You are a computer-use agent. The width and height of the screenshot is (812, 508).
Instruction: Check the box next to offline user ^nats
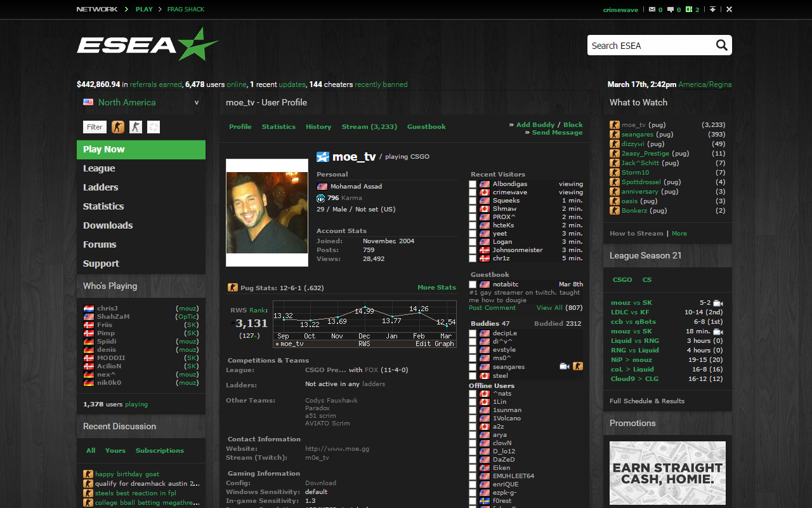point(473,394)
